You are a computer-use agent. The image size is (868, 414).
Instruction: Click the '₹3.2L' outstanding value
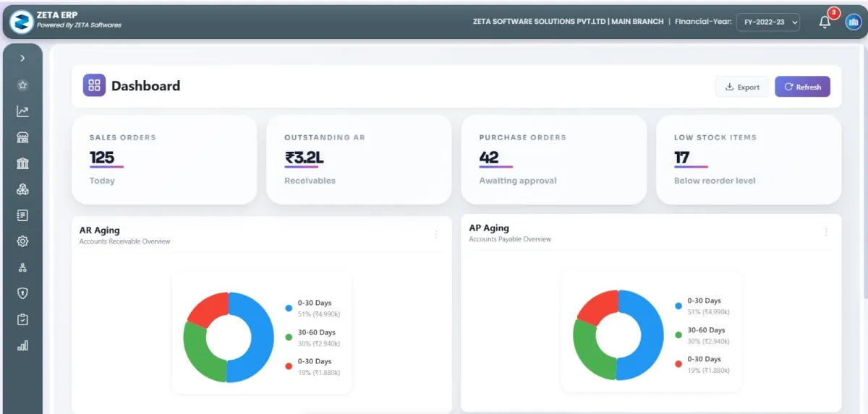click(303, 158)
